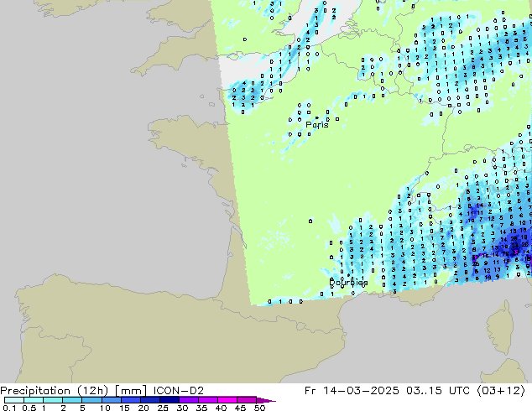Click the 'ICON-D2' model name text
The image size is (532, 411).
(178, 391)
